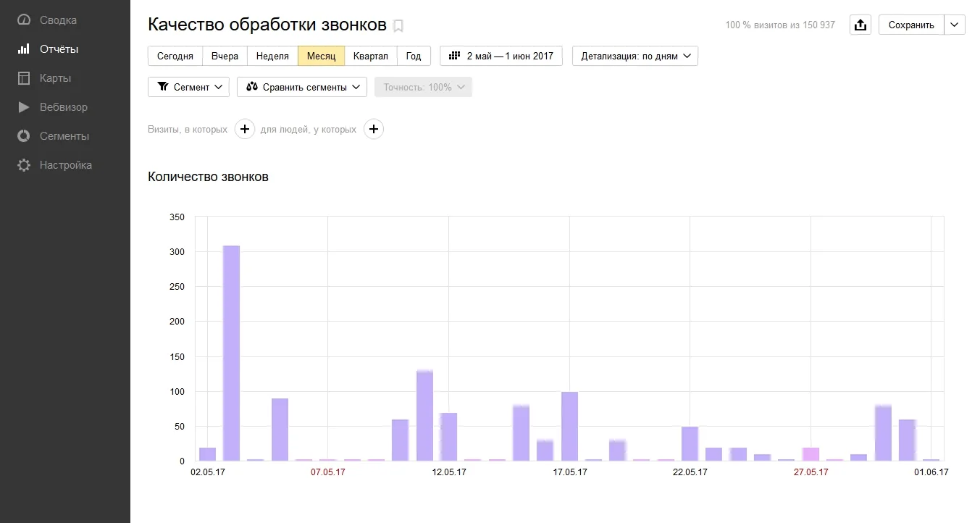Click the funnel icon on Сегмент
Image resolution: width=980 pixels, height=523 pixels.
(x=162, y=87)
